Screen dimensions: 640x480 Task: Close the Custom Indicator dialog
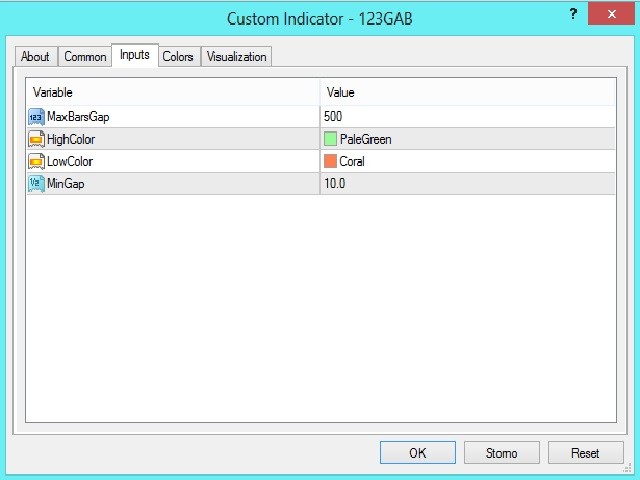615,14
